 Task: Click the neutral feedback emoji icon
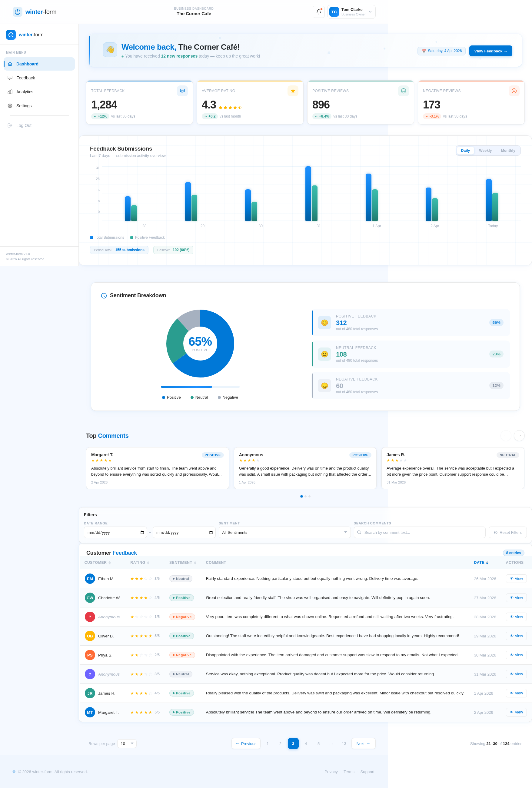click(324, 354)
